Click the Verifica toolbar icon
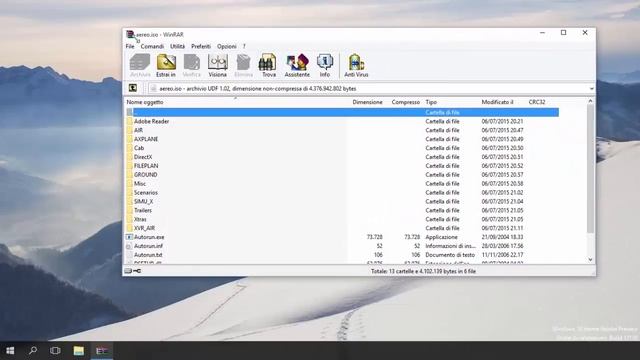 click(191, 65)
